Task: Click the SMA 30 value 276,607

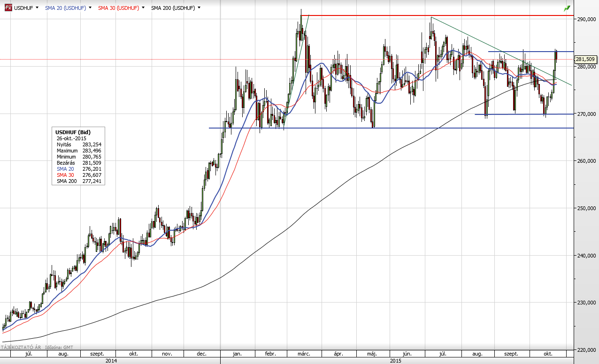Action: coord(92,175)
